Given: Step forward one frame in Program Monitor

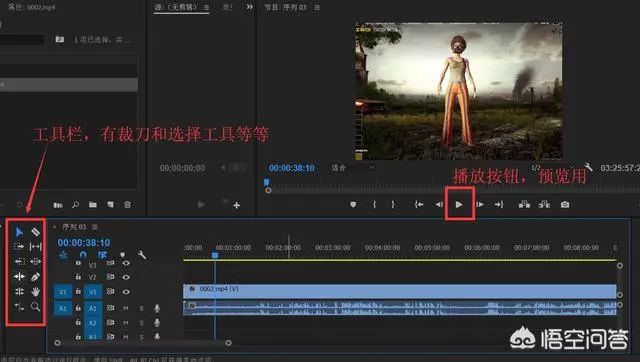Looking at the screenshot, I should click(x=480, y=204).
